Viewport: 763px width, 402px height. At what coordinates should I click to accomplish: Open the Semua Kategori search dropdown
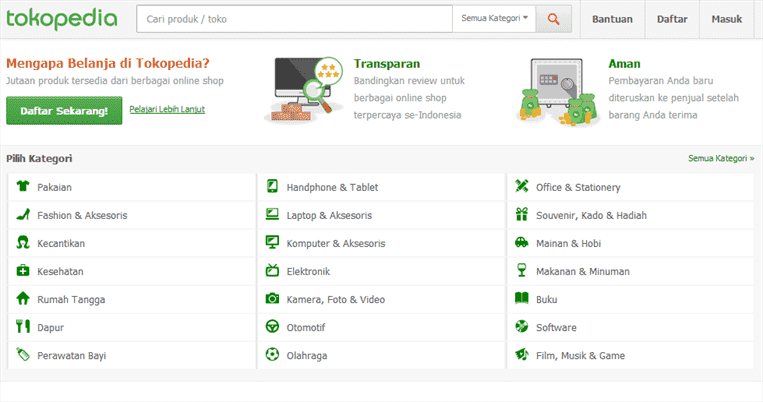point(494,18)
